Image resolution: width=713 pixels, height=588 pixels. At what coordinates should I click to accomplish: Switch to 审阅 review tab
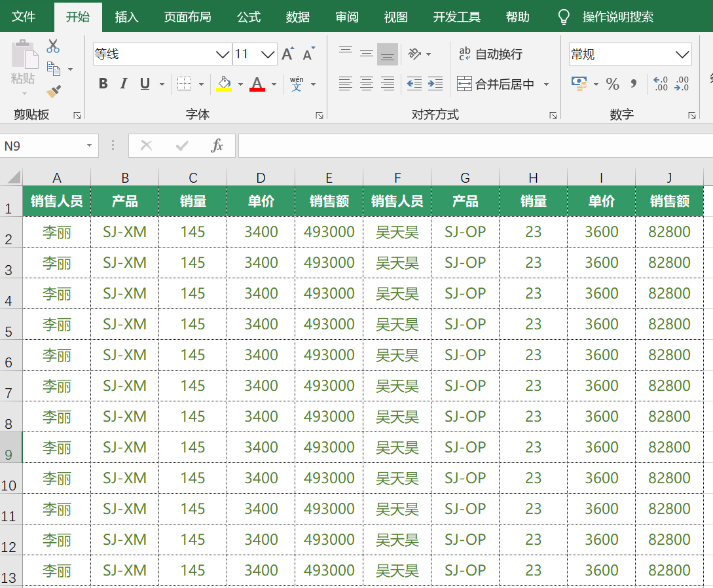pyautogui.click(x=347, y=17)
